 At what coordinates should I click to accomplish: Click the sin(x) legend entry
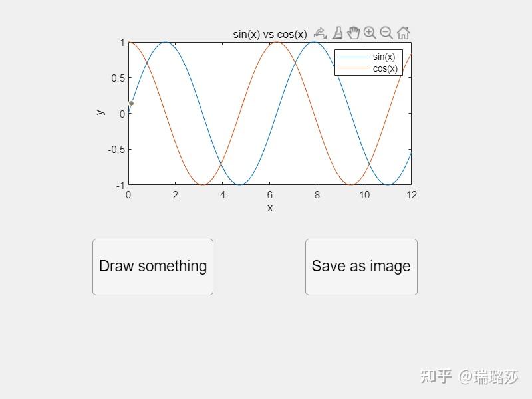pos(384,57)
